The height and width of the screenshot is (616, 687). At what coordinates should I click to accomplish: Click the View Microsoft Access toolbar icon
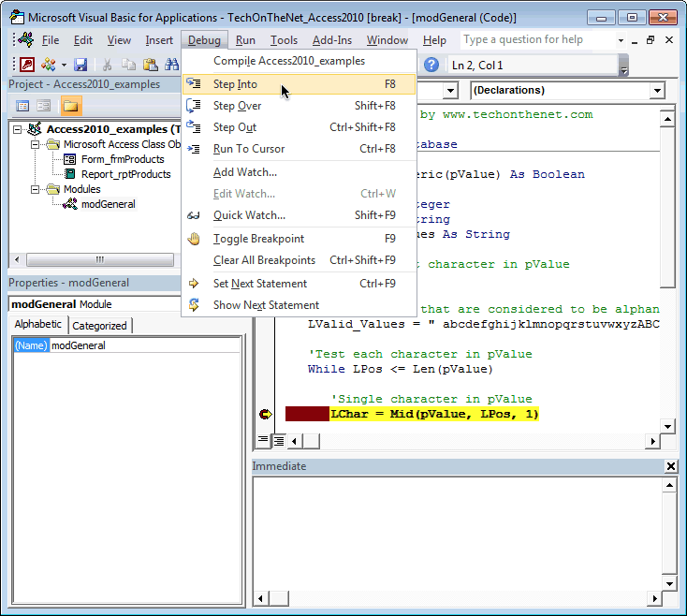[x=27, y=65]
